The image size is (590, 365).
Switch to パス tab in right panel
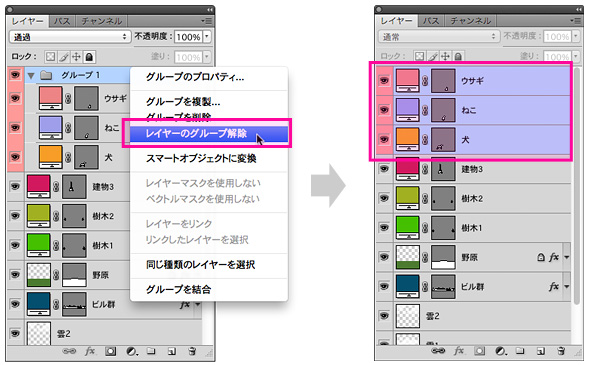pos(431,21)
